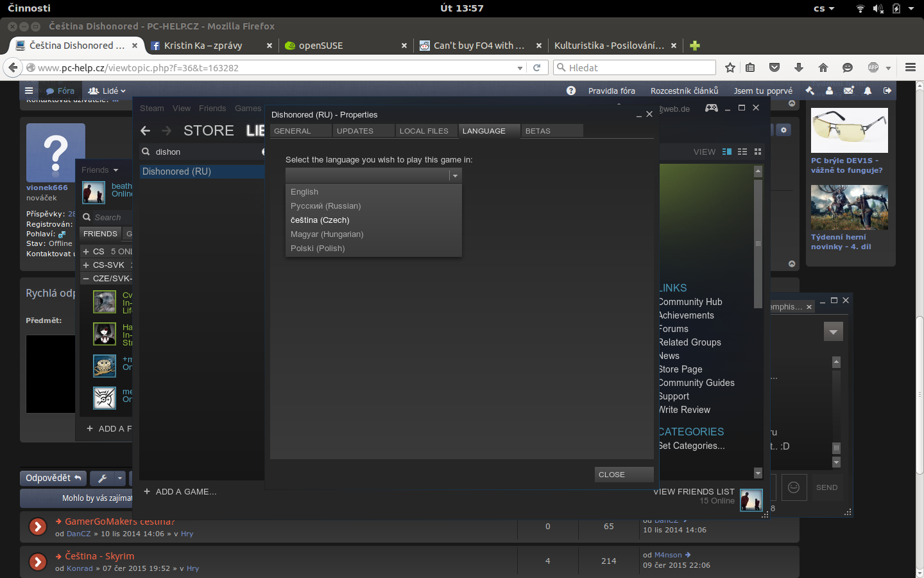Screen dimensions: 924x578
Task: Choose čeština (Czech) from language list
Action: (x=320, y=220)
